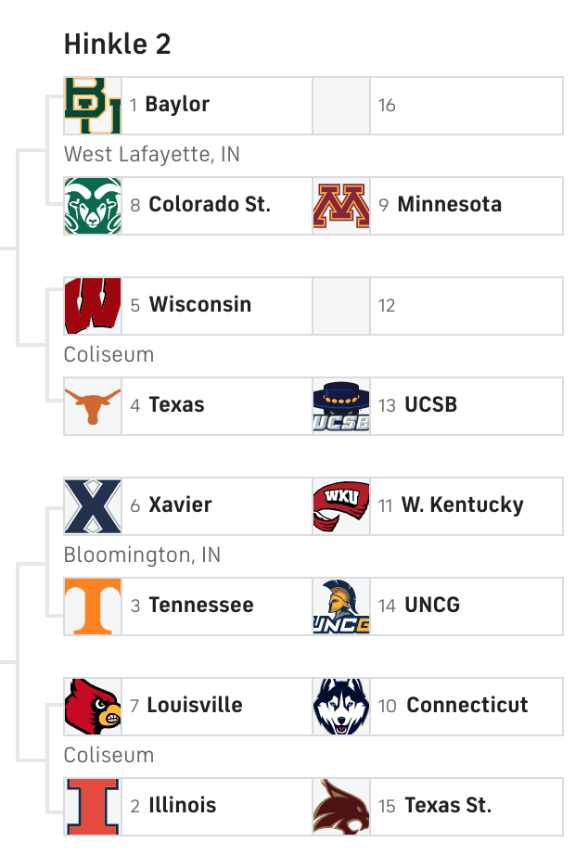Click the Baylor BU logo
Viewport: 588px width, 868px height.
pyautogui.click(x=93, y=106)
